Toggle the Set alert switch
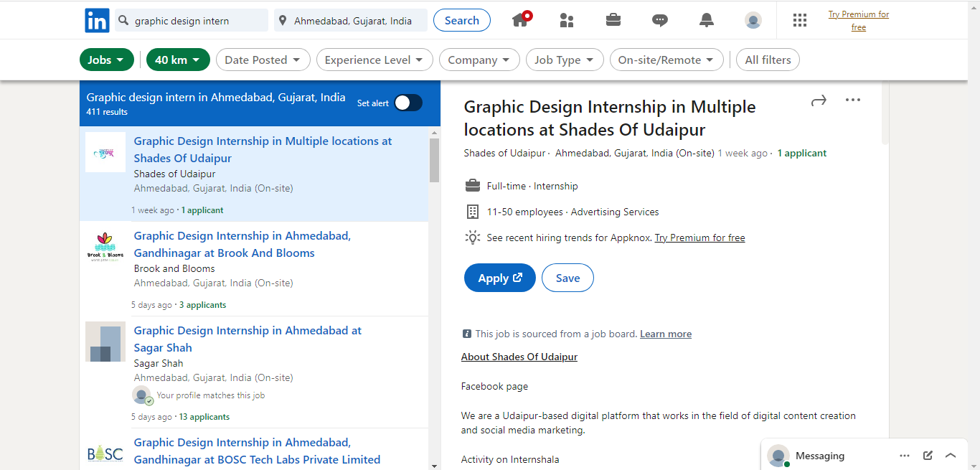Image resolution: width=980 pixels, height=470 pixels. click(407, 103)
